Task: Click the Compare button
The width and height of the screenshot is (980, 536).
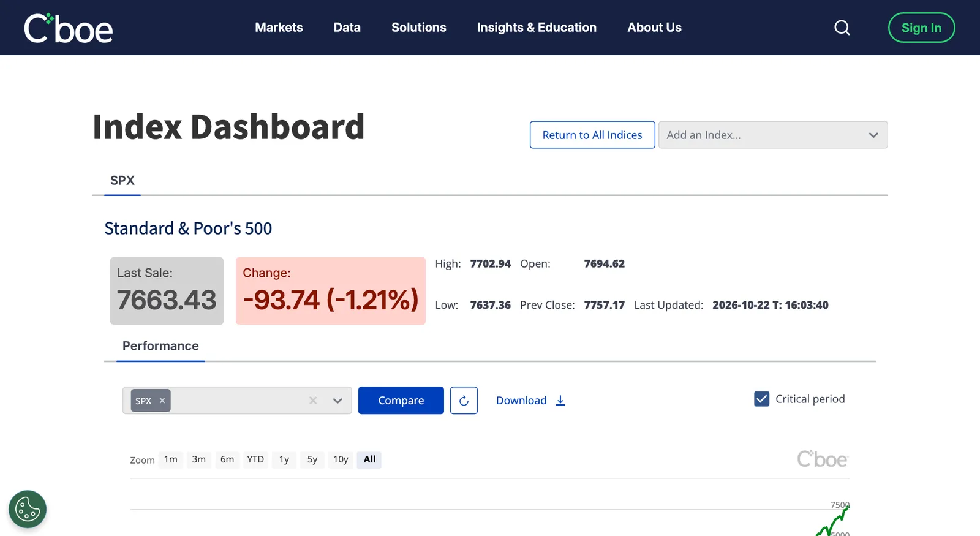Action: 401,401
